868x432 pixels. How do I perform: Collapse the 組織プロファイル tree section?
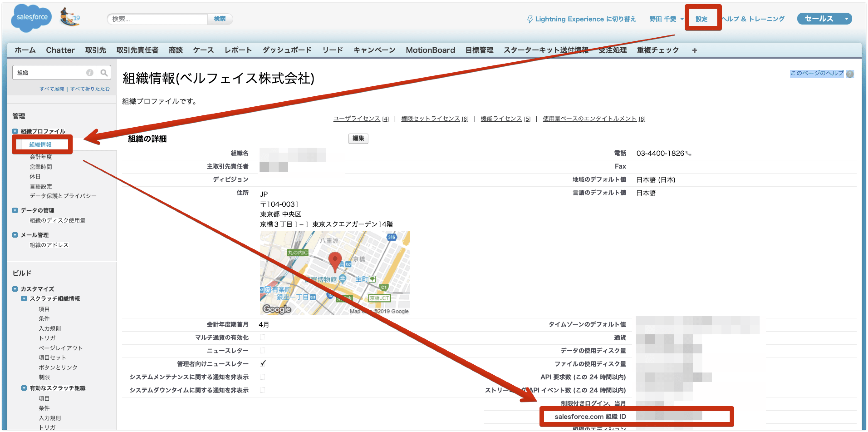pyautogui.click(x=15, y=131)
